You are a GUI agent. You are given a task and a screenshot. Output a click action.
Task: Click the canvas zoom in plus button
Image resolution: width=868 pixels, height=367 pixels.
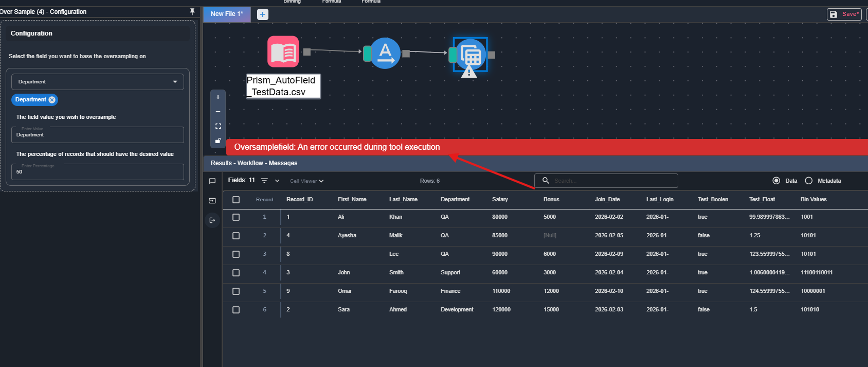pyautogui.click(x=218, y=97)
